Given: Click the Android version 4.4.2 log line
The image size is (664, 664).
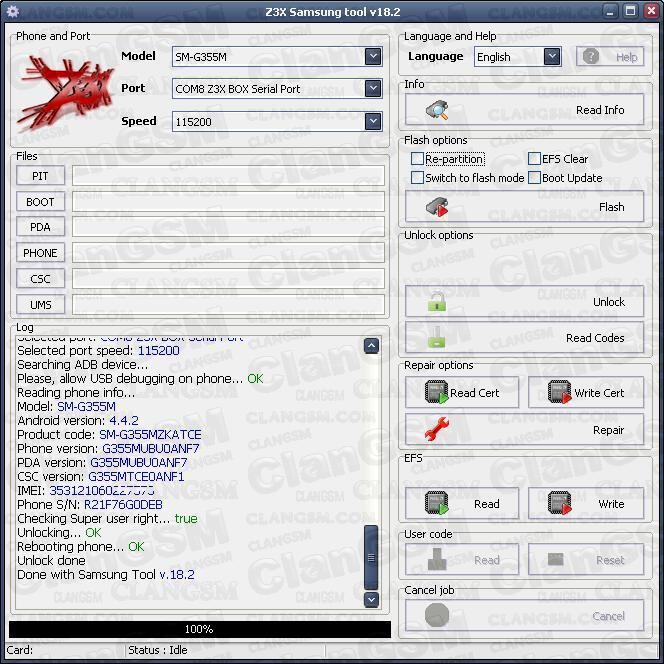Looking at the screenshot, I should point(78,420).
